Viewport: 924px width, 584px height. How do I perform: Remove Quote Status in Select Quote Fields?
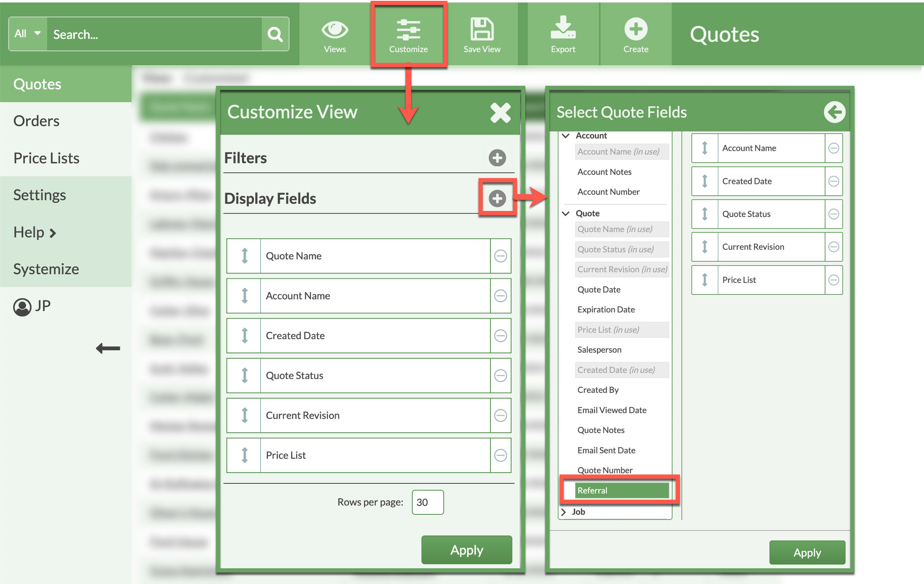point(833,214)
